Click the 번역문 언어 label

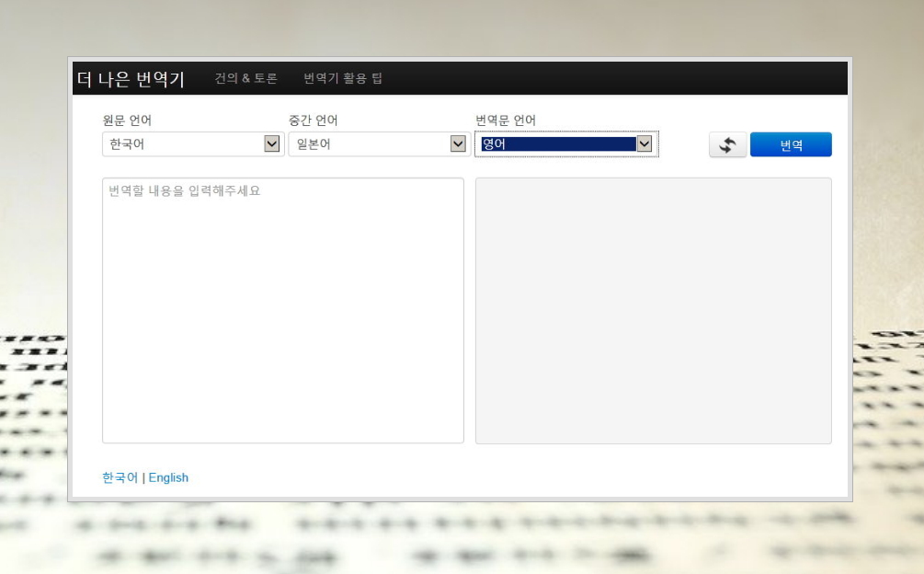506,121
